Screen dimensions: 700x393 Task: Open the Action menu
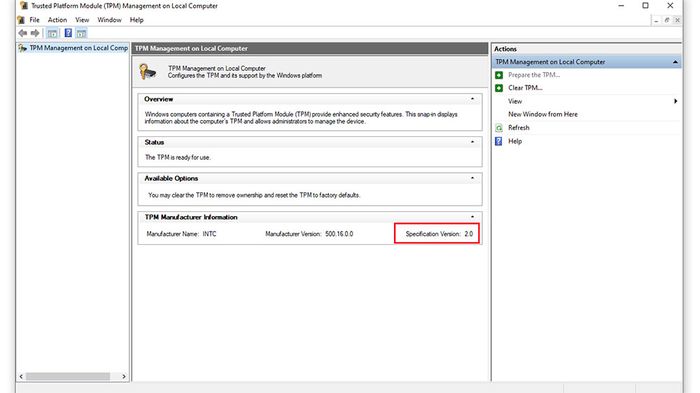(x=57, y=20)
